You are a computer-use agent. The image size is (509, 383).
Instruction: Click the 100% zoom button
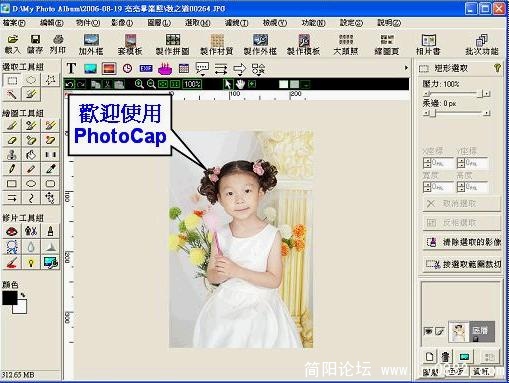(x=192, y=84)
